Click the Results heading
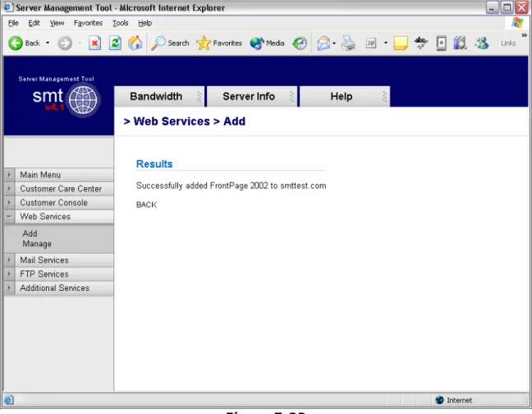The width and height of the screenshot is (532, 414). coord(154,164)
